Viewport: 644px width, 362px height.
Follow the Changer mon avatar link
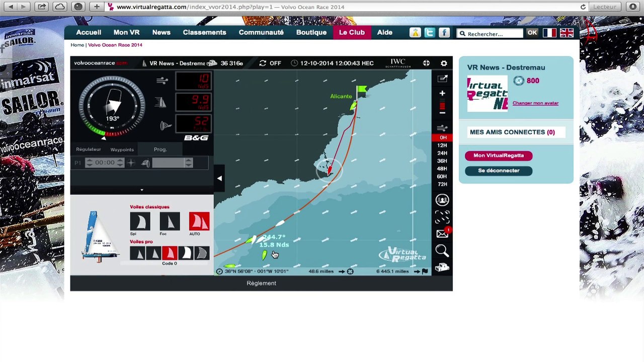click(x=535, y=103)
